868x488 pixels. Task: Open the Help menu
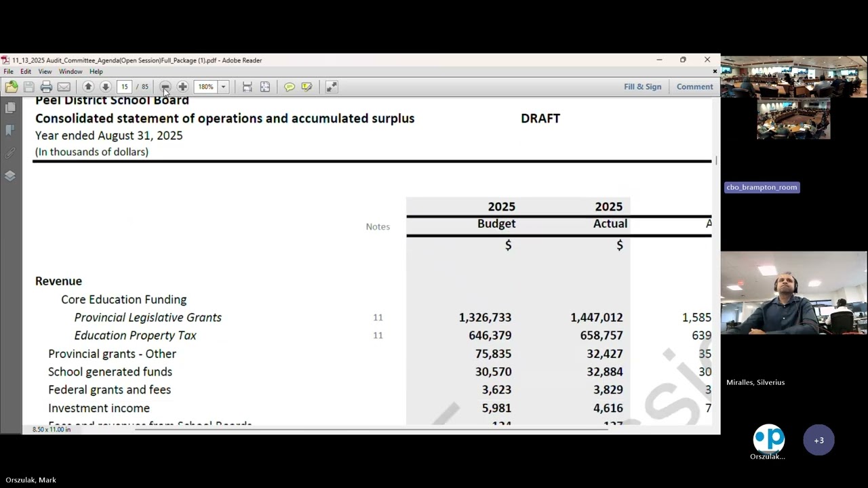[x=96, y=72]
